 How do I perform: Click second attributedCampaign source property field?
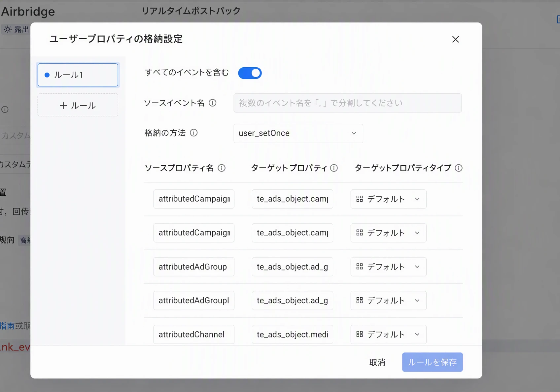point(194,233)
